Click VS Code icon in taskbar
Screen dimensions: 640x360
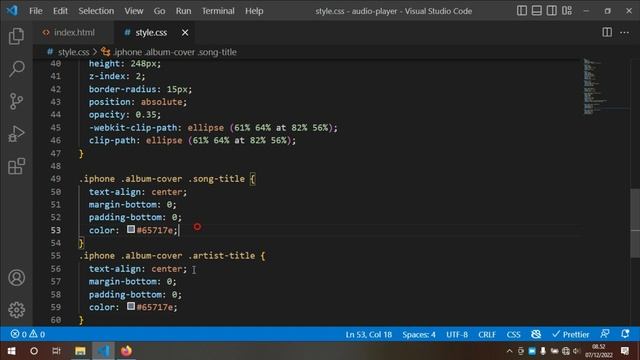(103, 351)
